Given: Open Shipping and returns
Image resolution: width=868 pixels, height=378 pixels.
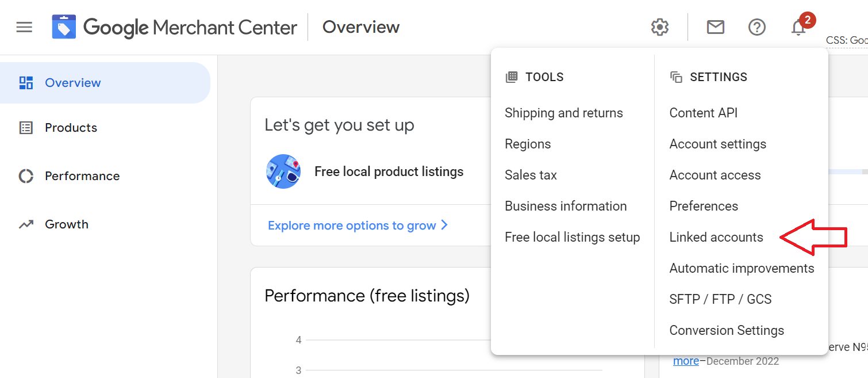Looking at the screenshot, I should pos(564,113).
